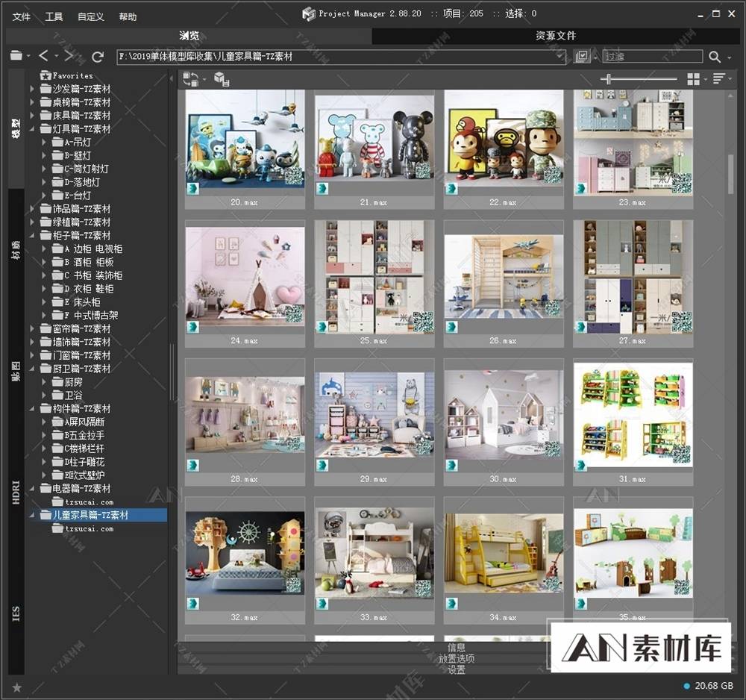Select the Favorites star folder
Image resolution: width=746 pixels, height=700 pixels.
tap(67, 75)
